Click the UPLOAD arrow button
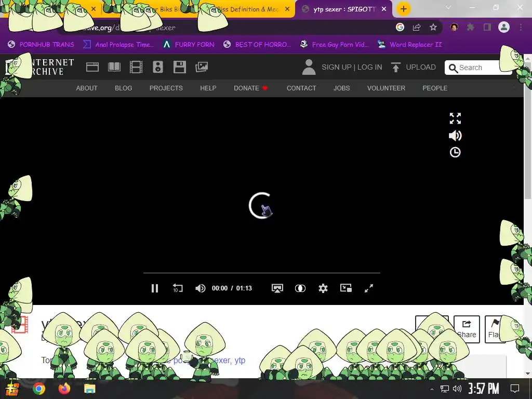The height and width of the screenshot is (399, 532). [x=413, y=67]
